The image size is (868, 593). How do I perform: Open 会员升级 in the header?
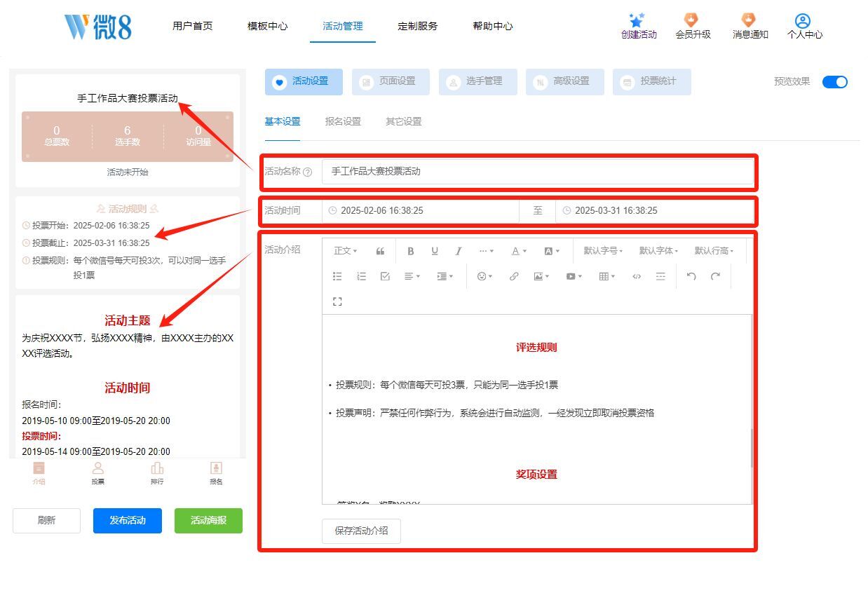693,27
